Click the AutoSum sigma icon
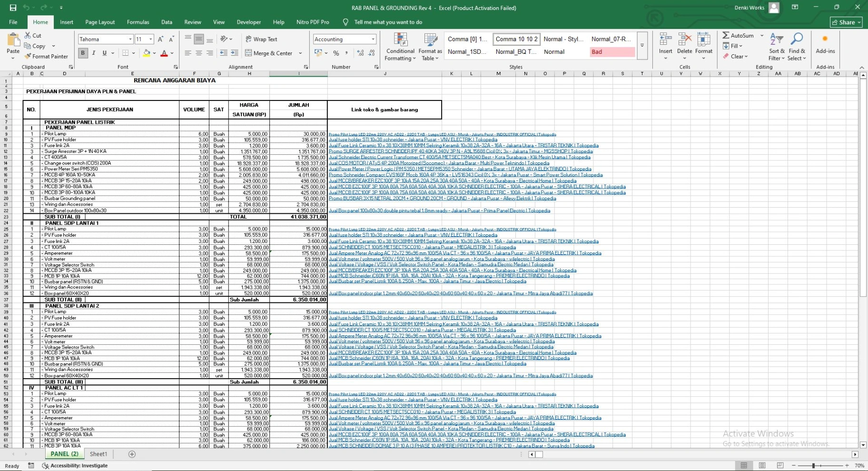The width and height of the screenshot is (868, 471). 726,35
